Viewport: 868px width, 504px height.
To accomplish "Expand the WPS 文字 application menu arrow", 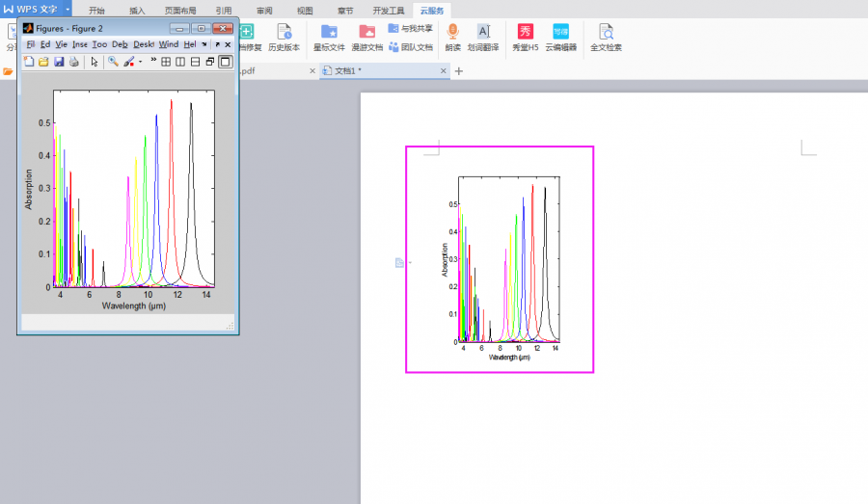I will pos(68,10).
